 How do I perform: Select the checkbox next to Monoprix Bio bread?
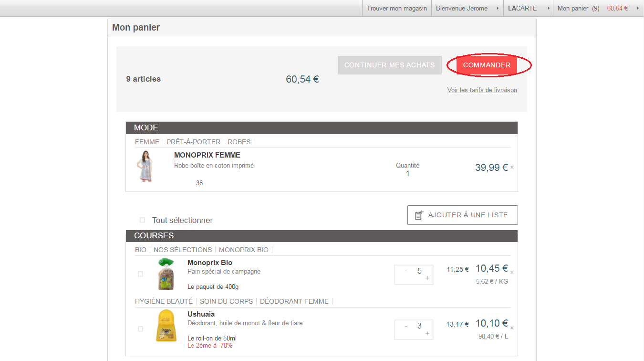(140, 274)
